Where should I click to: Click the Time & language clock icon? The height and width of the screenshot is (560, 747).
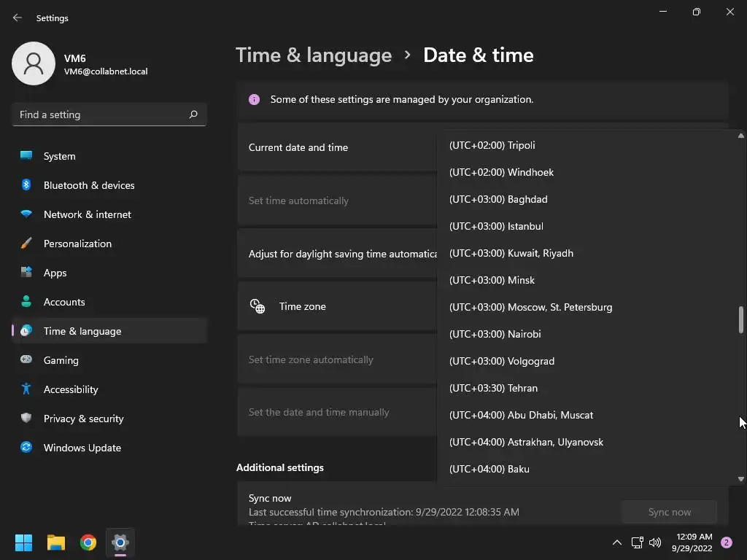(x=26, y=330)
